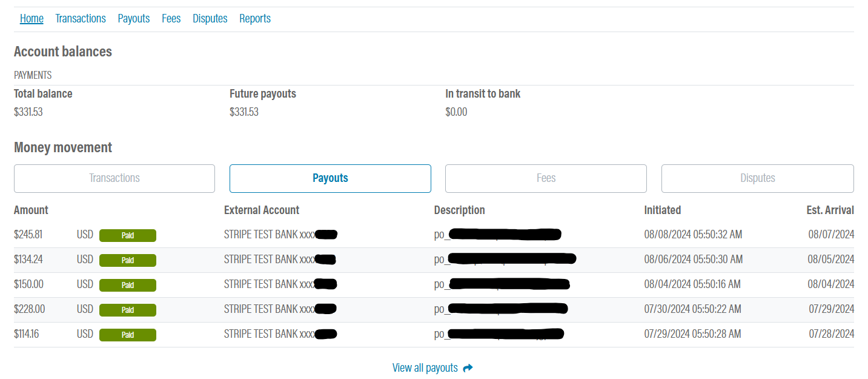
Task: Click the Paid status badge on $245.81 payout
Action: click(x=127, y=235)
